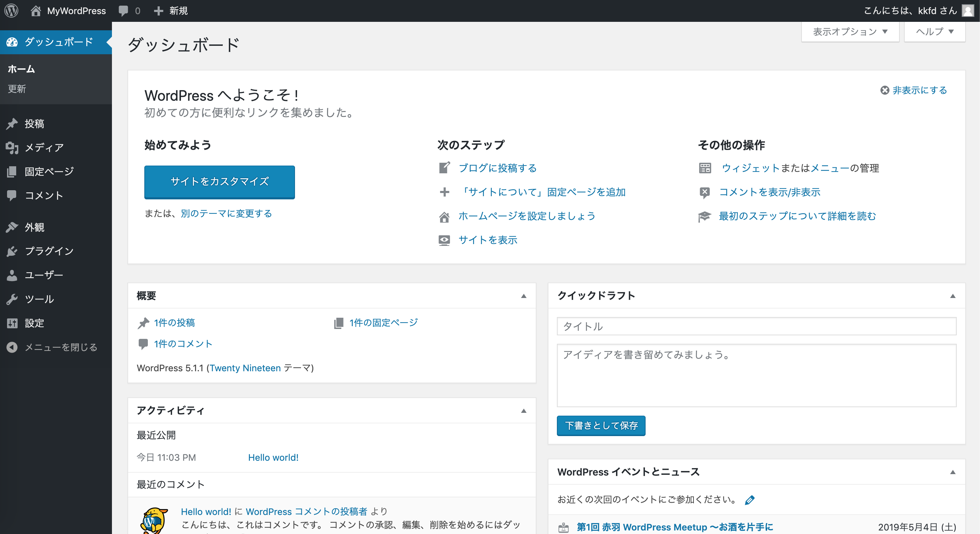Click the メディア media icon in sidebar
980x534 pixels.
(x=12, y=148)
